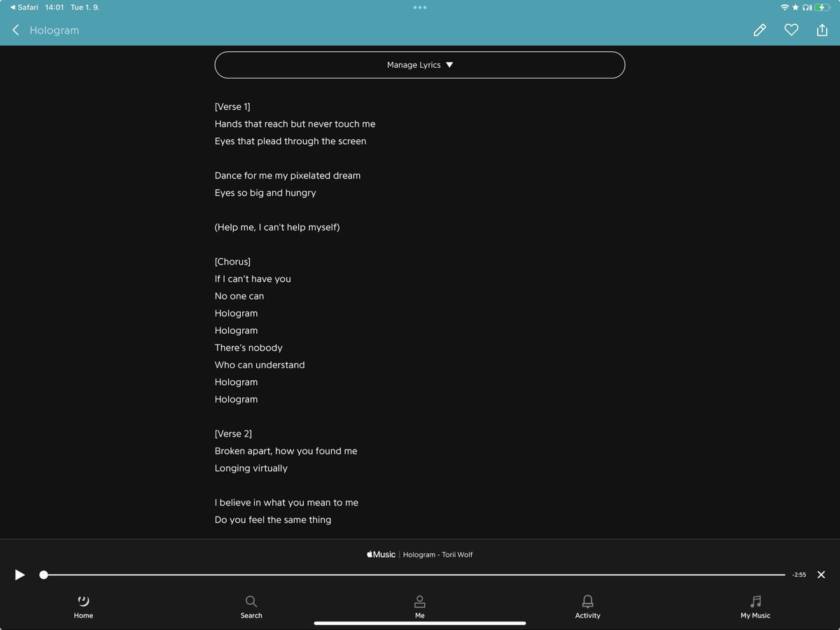Open the Activity tab

pyautogui.click(x=588, y=607)
